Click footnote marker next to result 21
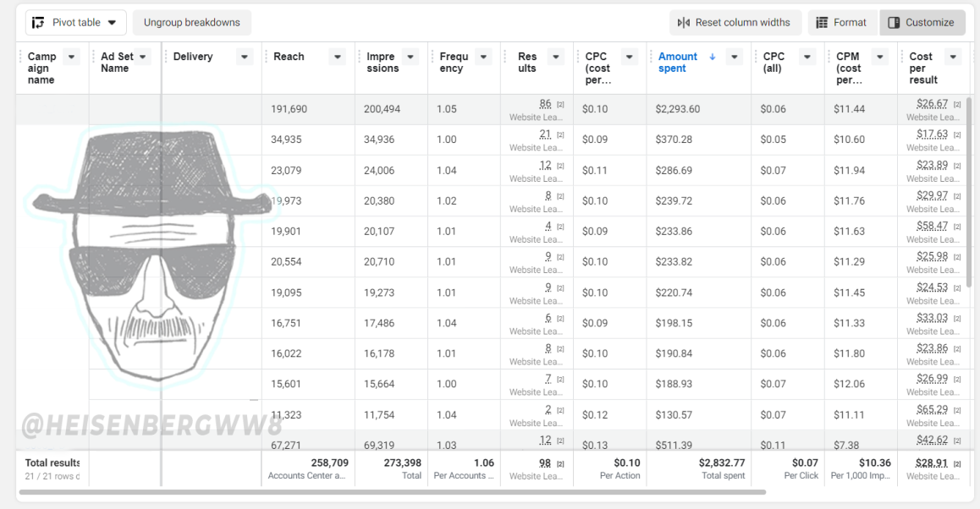This screenshot has width=980, height=509. pos(560,135)
